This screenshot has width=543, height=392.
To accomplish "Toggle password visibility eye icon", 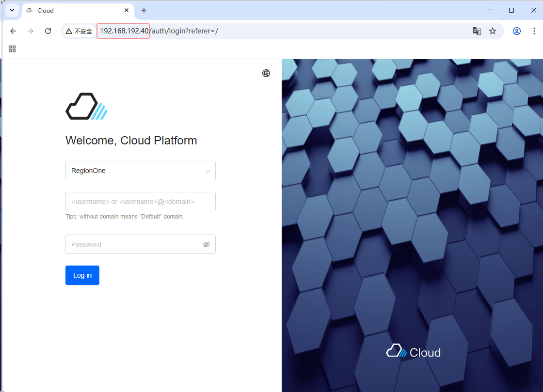I will 207,244.
